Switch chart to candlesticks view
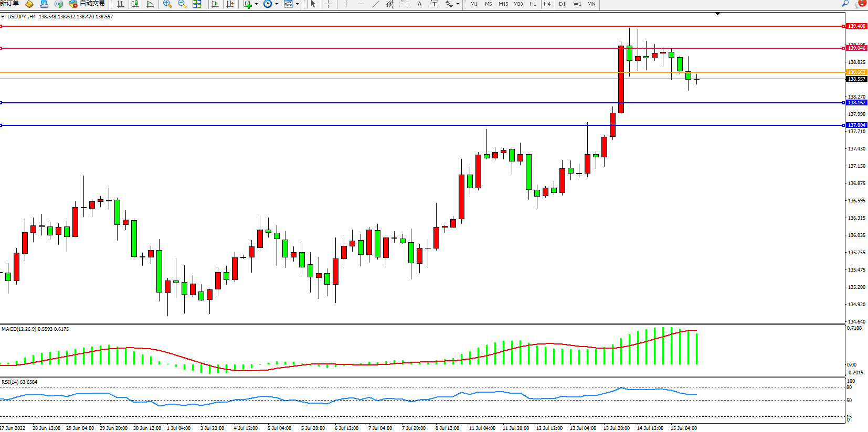The image size is (868, 432). coord(135,4)
